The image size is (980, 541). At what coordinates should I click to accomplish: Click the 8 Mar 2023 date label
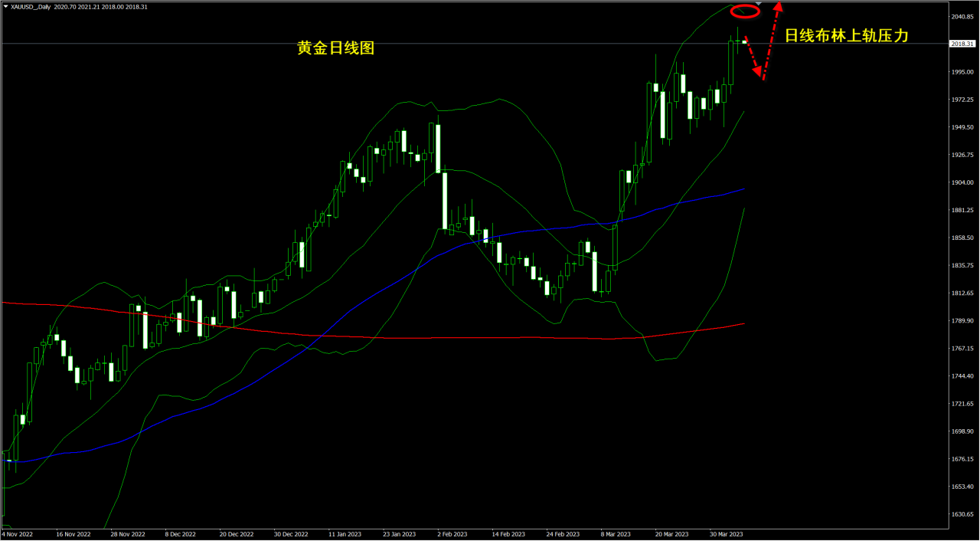[x=616, y=534]
